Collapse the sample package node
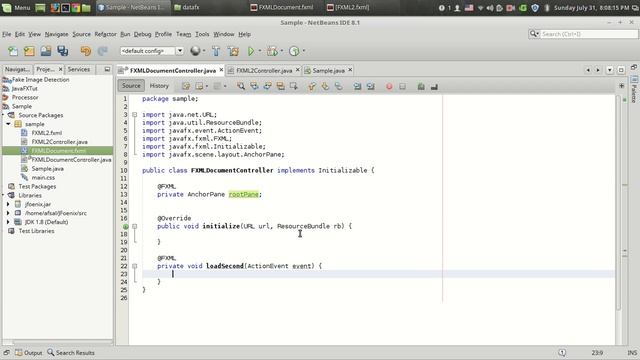Screen dimensions: 640x360 (x=8, y=124)
